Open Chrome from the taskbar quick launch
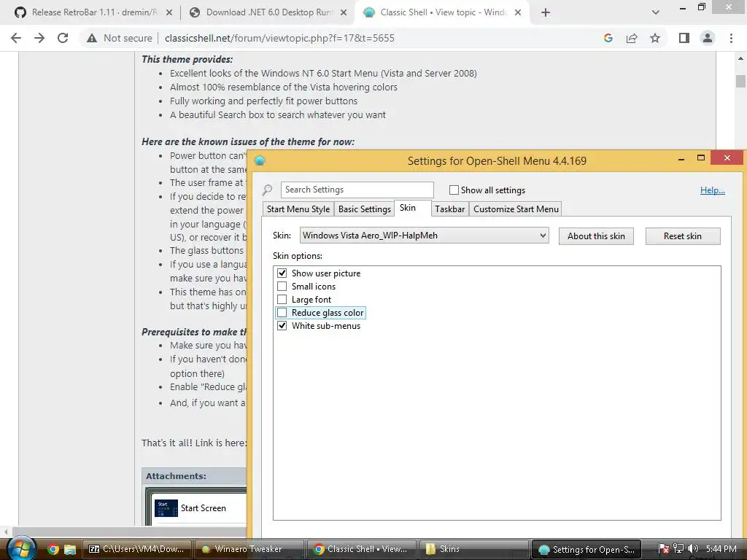747x560 pixels. [53, 549]
